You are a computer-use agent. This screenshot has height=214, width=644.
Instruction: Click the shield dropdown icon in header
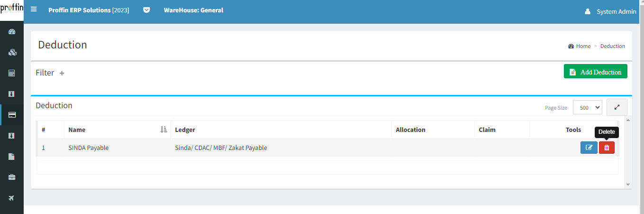146,10
